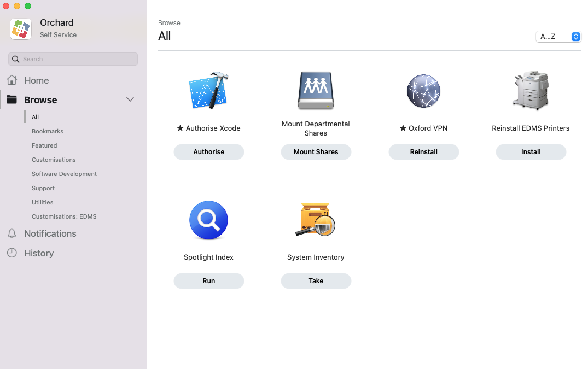The height and width of the screenshot is (369, 588).
Task: Click the Orchard Self Service app logo
Action: coord(21,29)
